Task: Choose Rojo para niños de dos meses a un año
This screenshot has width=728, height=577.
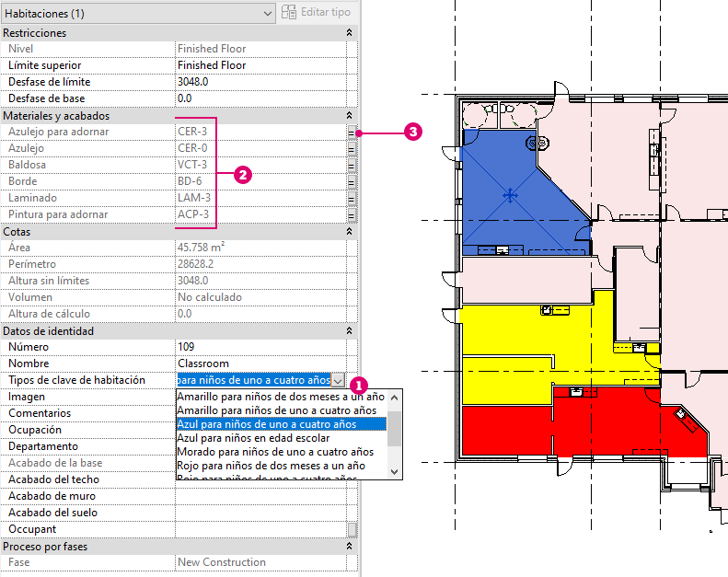Action: click(x=281, y=466)
